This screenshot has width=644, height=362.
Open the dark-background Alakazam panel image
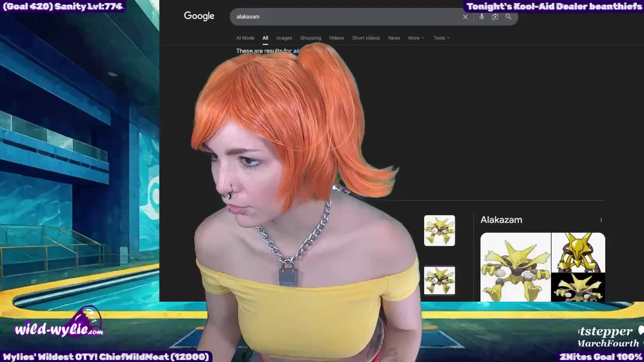578,287
